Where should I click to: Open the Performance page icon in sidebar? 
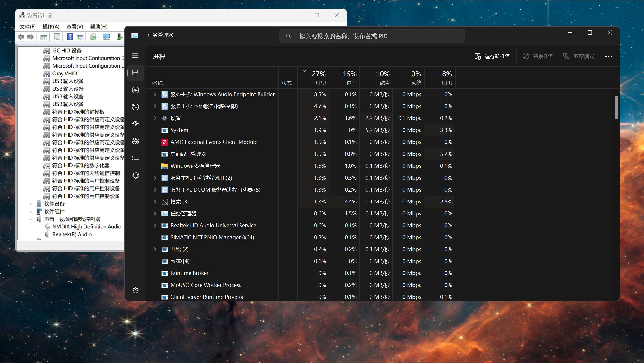point(135,90)
